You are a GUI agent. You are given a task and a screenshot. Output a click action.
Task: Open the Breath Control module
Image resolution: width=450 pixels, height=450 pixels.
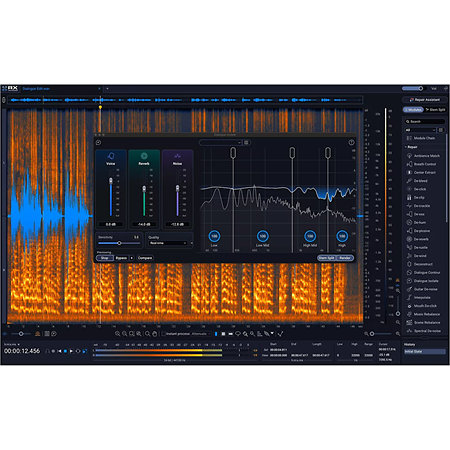(x=422, y=164)
